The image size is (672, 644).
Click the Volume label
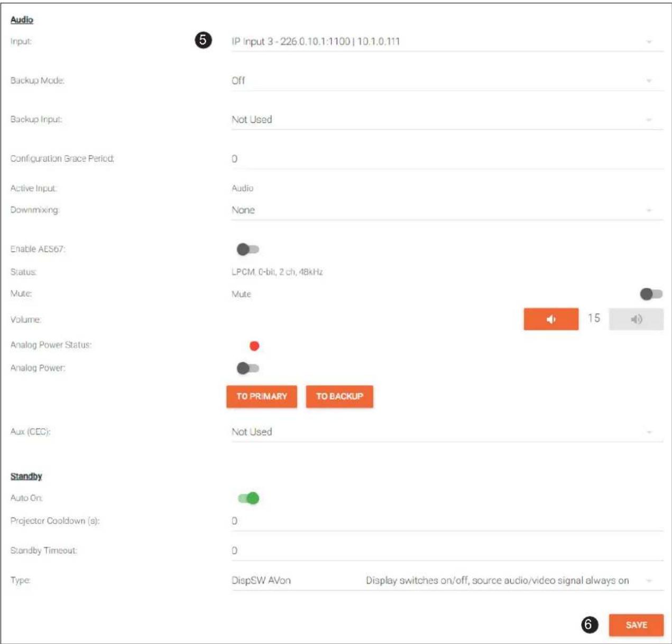click(25, 319)
